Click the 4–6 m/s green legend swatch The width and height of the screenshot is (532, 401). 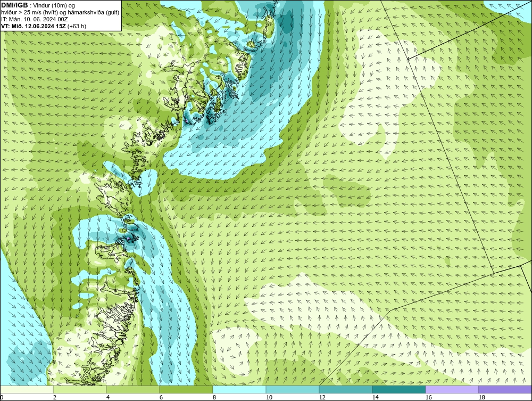pos(133,389)
